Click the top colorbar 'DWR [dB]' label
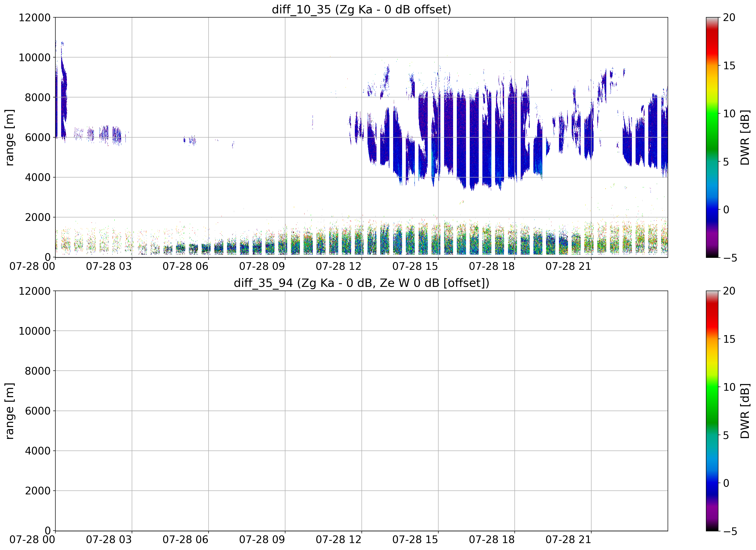The width and height of the screenshot is (756, 550). click(745, 137)
